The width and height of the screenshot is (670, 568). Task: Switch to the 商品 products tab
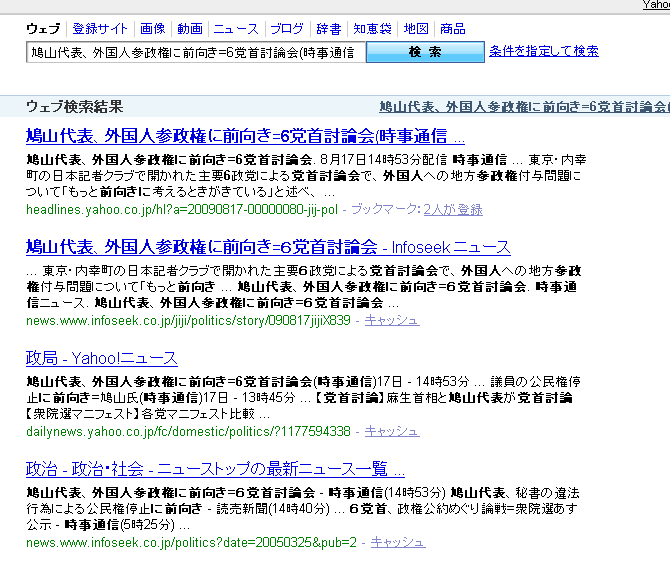[453, 29]
